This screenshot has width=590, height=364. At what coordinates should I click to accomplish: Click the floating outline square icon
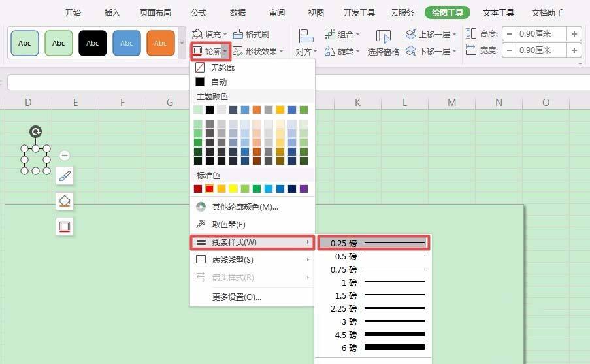tap(65, 227)
